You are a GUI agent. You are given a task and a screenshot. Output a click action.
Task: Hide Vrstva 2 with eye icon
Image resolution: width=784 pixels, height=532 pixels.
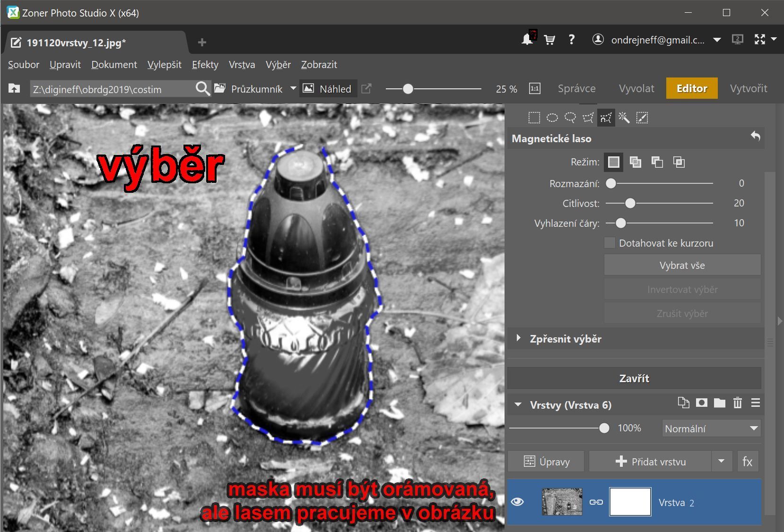click(517, 502)
